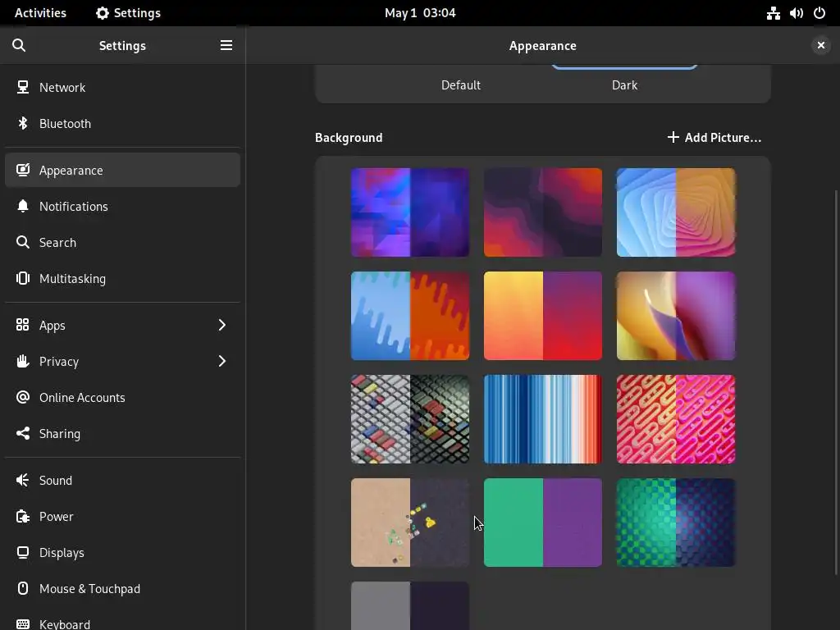The height and width of the screenshot is (630, 840).
Task: Open Notifications settings panel
Action: click(122, 206)
